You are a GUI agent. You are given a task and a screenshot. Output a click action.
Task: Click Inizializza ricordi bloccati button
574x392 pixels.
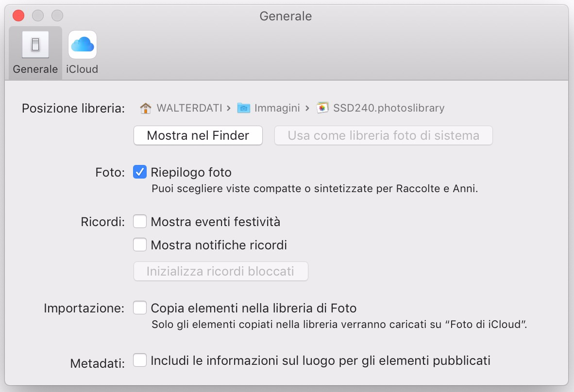coord(220,271)
